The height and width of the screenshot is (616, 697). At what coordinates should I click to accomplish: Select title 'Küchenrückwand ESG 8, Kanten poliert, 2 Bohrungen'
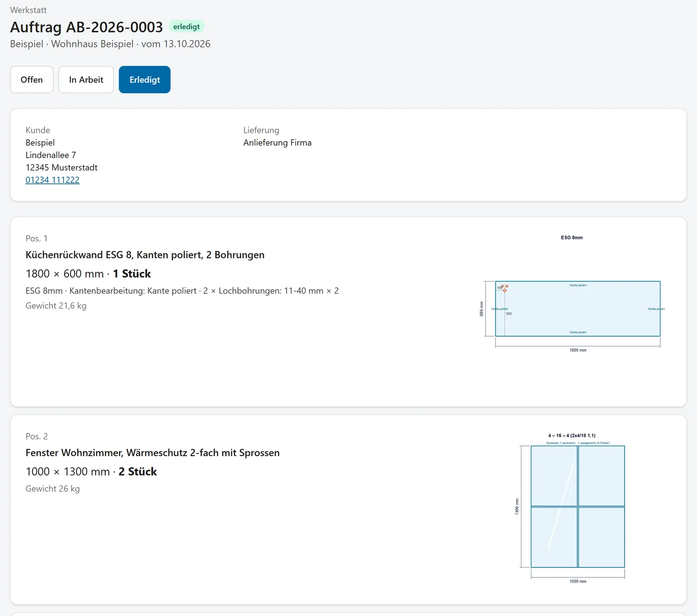click(x=145, y=255)
